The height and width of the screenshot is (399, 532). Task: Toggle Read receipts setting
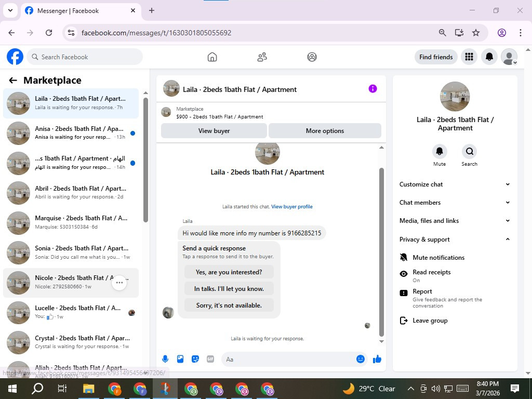pos(455,275)
